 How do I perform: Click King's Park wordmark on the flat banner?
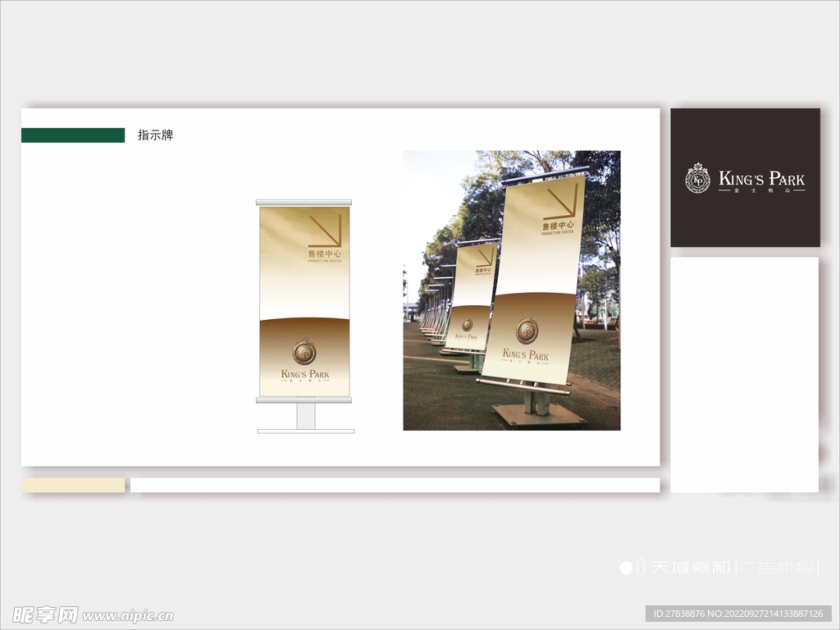304,375
